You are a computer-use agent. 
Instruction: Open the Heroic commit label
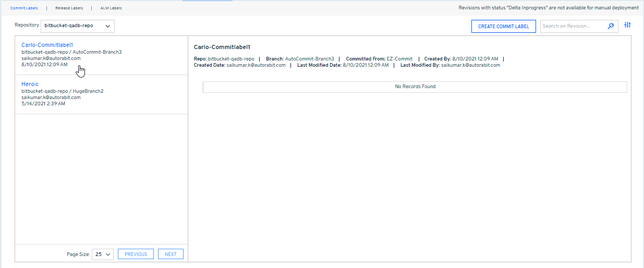tap(30, 84)
